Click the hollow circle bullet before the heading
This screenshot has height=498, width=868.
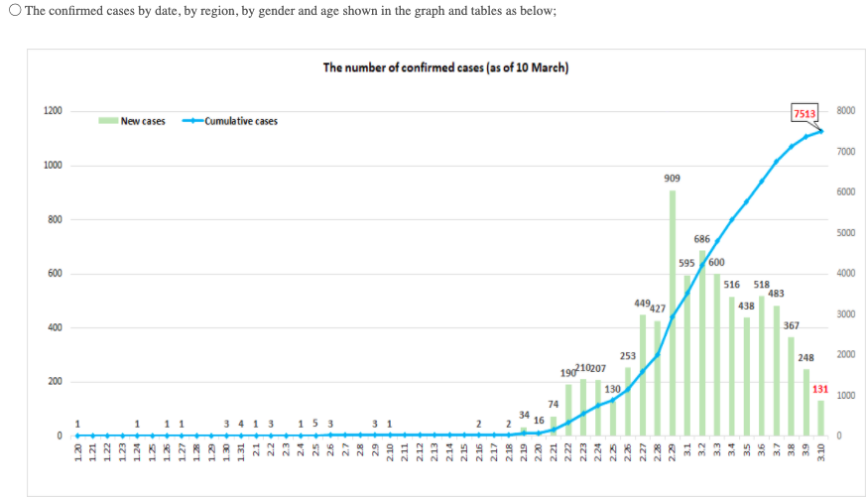pyautogui.click(x=12, y=11)
